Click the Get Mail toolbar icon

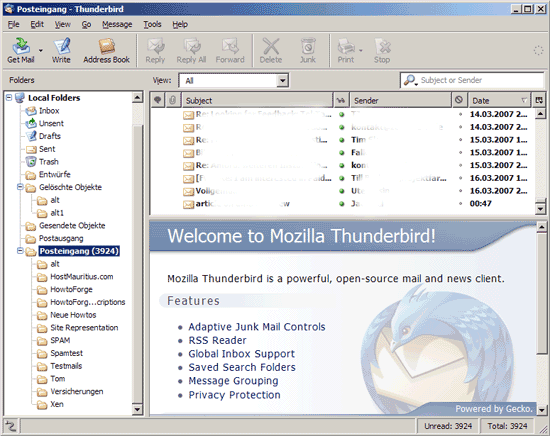coord(21,50)
